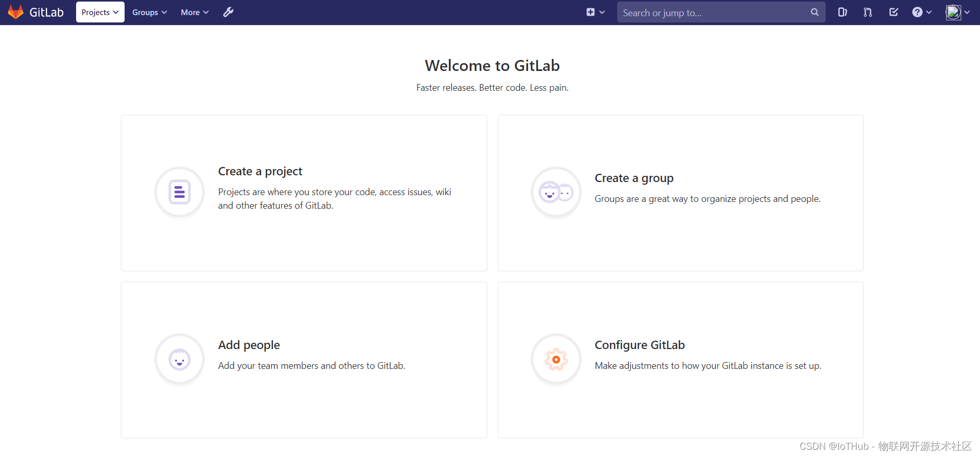
Task: Open the Create a group heading
Action: pos(634,178)
